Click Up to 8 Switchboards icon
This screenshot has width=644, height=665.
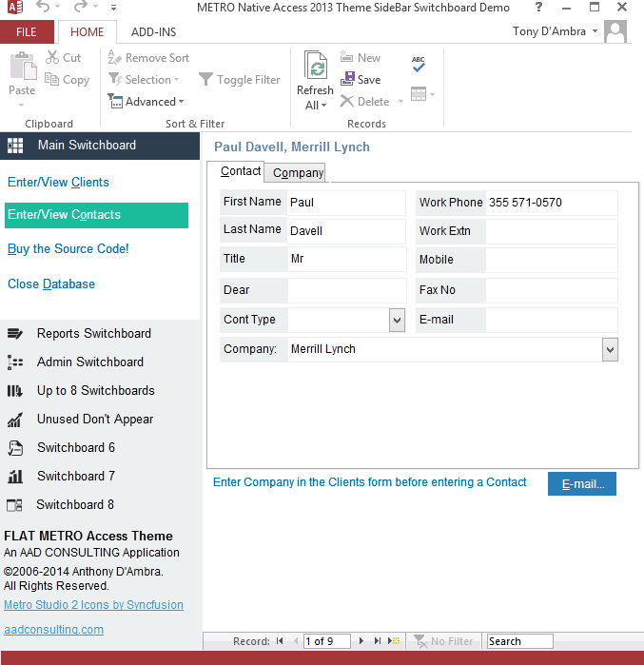click(x=15, y=391)
